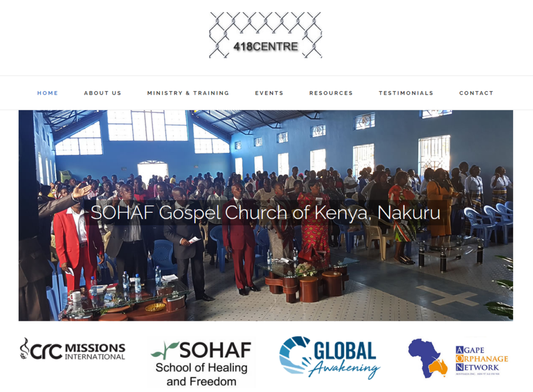Click the 'Awakening' script text
This screenshot has height=392, width=533.
coord(345,369)
